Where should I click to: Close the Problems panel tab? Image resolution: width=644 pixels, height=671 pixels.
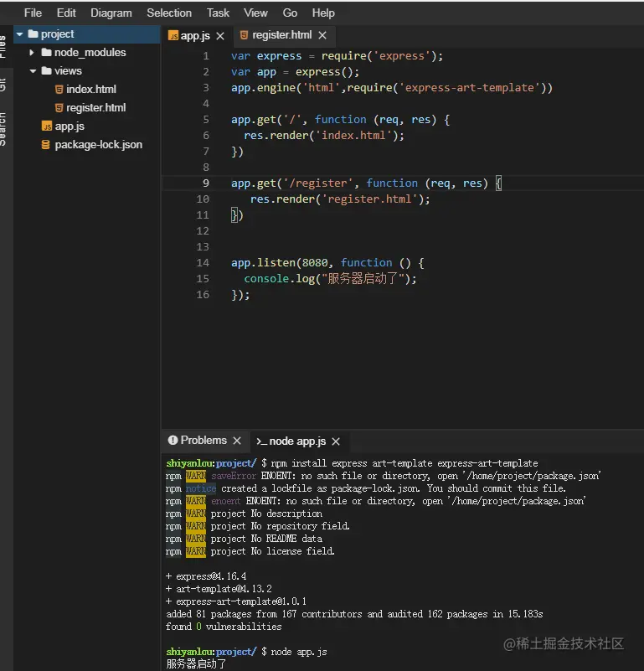click(237, 441)
